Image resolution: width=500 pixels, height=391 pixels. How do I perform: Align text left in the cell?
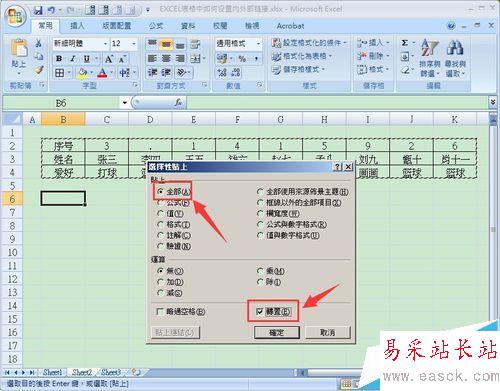[x=152, y=59]
